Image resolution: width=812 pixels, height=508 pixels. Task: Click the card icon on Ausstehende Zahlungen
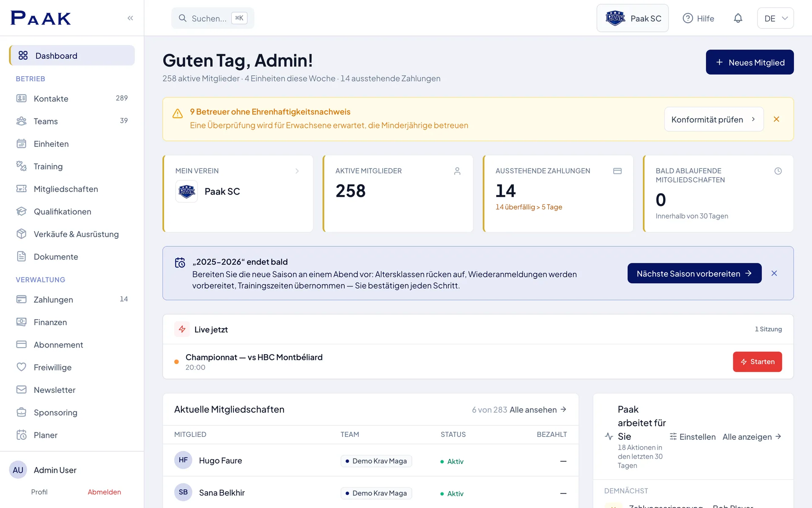617,171
